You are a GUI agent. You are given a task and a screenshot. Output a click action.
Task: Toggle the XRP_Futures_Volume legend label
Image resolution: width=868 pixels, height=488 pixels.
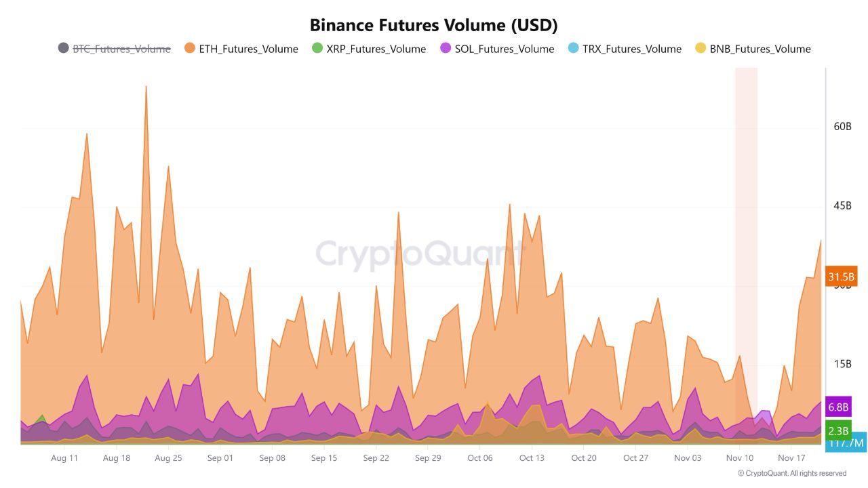376,49
